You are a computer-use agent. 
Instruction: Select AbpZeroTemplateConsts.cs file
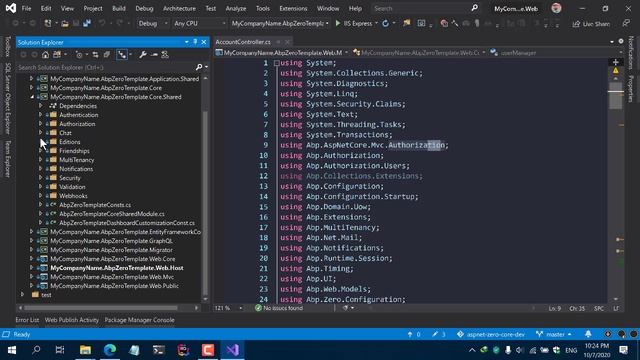(95, 205)
